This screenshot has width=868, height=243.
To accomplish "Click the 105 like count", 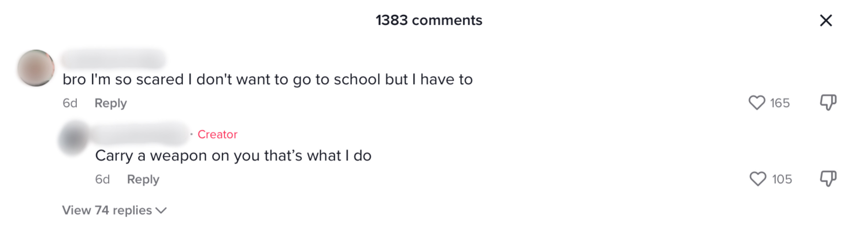I will pos(782,180).
